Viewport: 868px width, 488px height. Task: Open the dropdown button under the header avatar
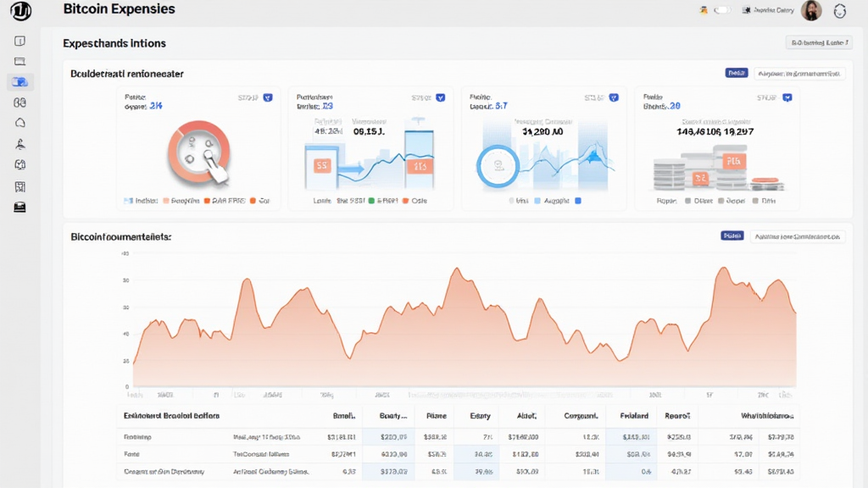[818, 42]
